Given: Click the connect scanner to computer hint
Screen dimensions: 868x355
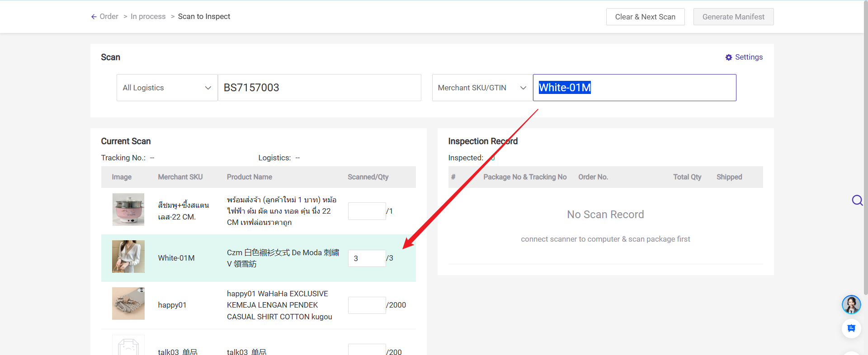Looking at the screenshot, I should pyautogui.click(x=605, y=239).
